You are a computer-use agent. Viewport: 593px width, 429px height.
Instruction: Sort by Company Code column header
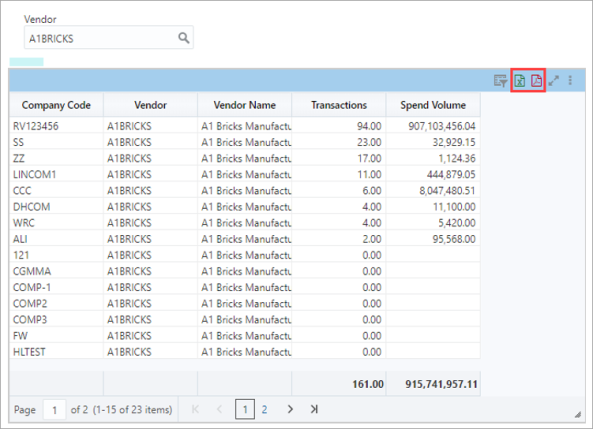click(x=56, y=105)
